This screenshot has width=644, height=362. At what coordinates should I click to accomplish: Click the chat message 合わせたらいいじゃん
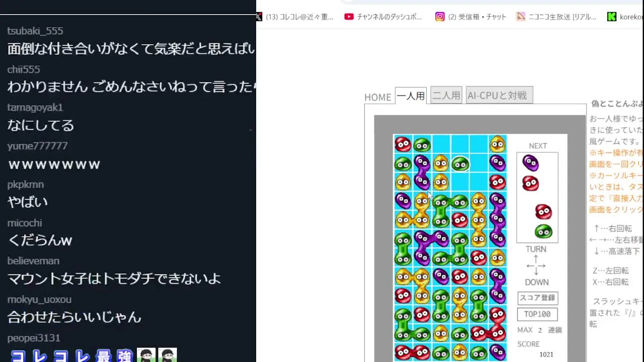coord(74,317)
